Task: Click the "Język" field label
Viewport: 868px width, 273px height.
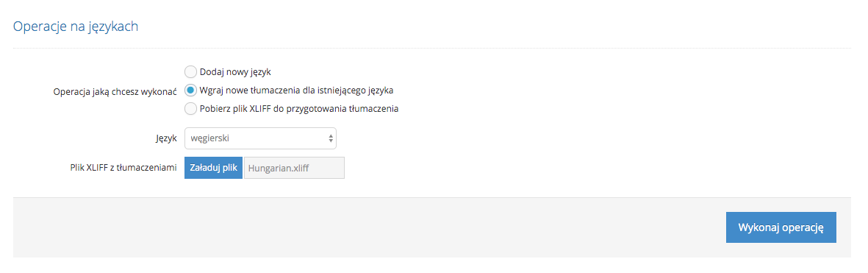Action: point(165,139)
